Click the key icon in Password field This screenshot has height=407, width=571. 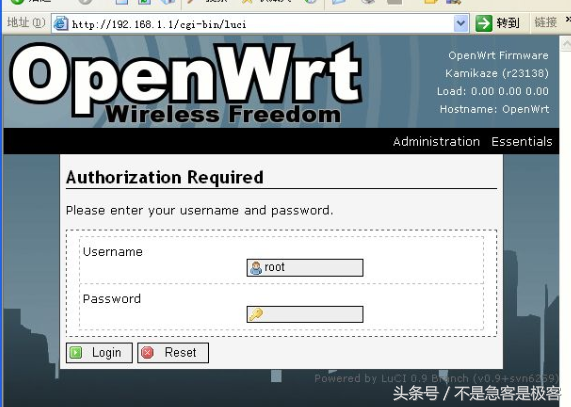[256, 315]
